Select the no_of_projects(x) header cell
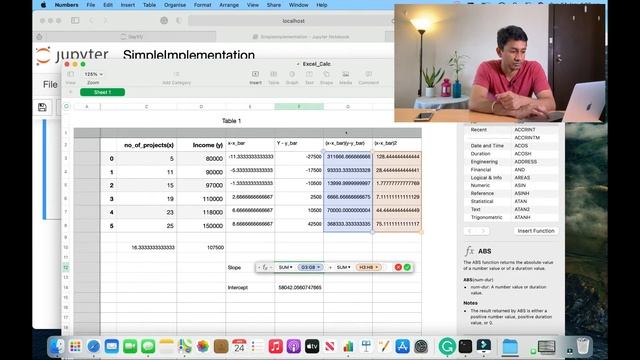This screenshot has height=360, width=640. (147, 145)
